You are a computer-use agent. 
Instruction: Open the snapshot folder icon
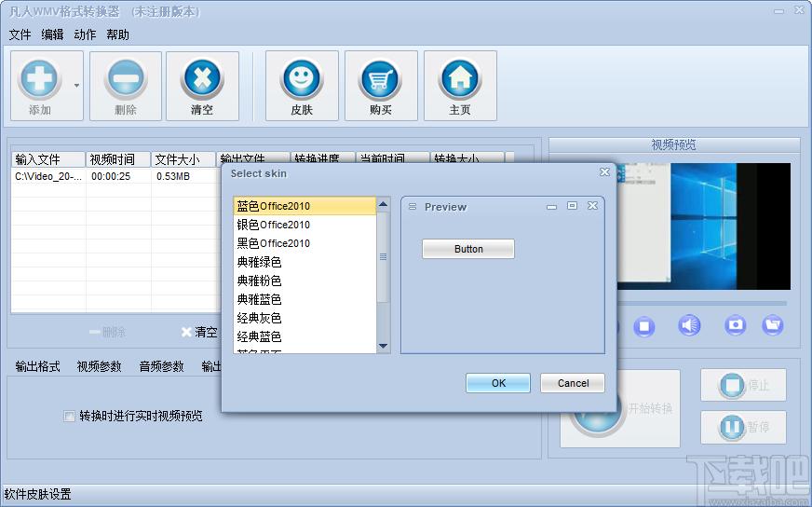pos(772,325)
